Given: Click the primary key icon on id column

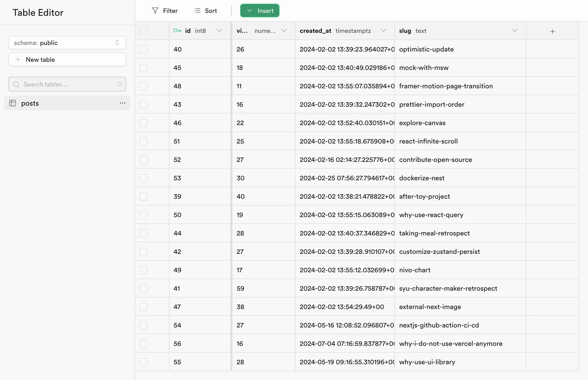Looking at the screenshot, I should 177,31.
